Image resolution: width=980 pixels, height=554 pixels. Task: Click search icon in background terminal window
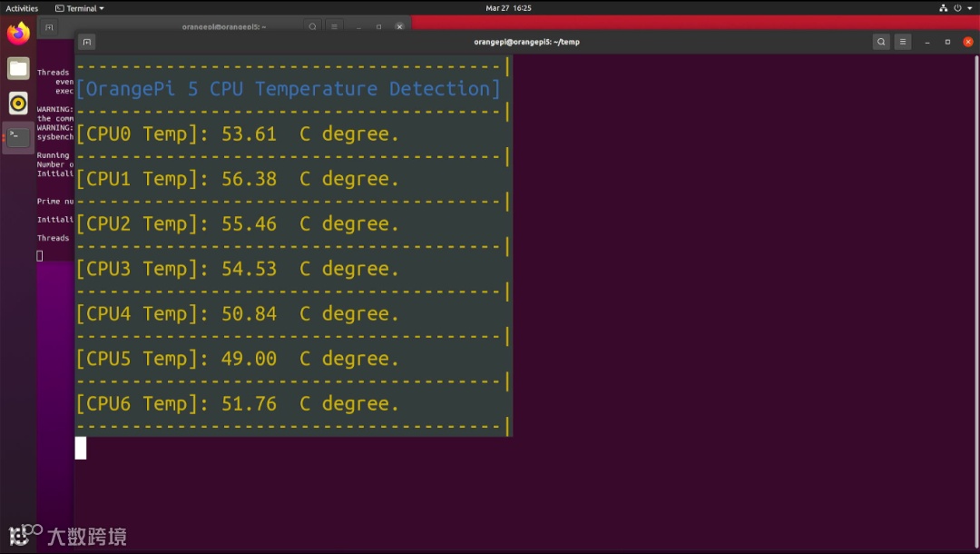(312, 27)
